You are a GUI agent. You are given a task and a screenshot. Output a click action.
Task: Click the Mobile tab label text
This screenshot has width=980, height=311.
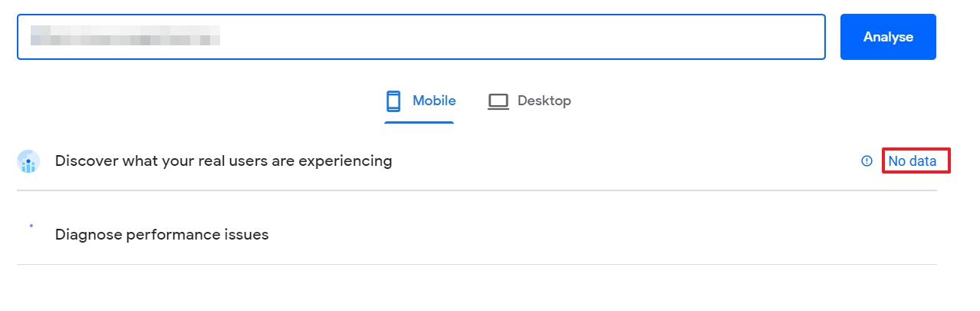tap(434, 101)
